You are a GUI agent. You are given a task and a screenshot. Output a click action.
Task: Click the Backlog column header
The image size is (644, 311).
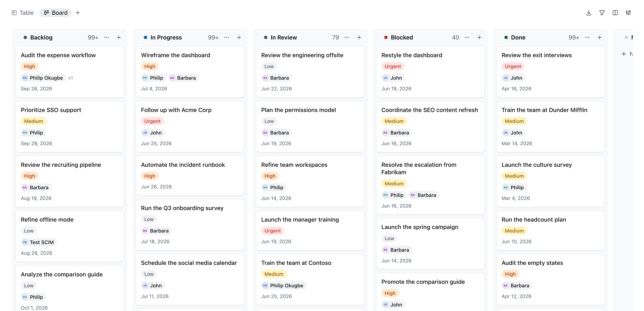coord(41,37)
